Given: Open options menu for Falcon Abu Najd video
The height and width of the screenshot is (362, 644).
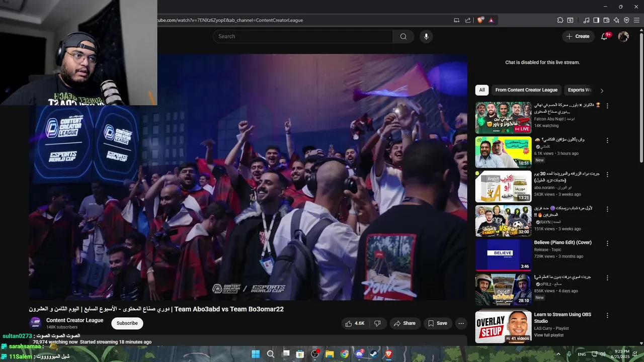Looking at the screenshot, I should click(x=607, y=106).
